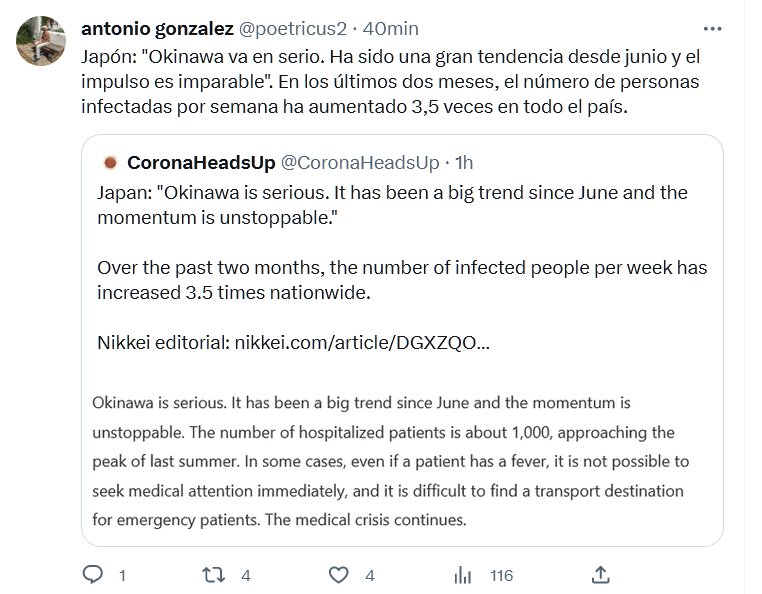Like the tweet with the heart icon
This screenshot has width=762, height=594.
click(x=341, y=575)
